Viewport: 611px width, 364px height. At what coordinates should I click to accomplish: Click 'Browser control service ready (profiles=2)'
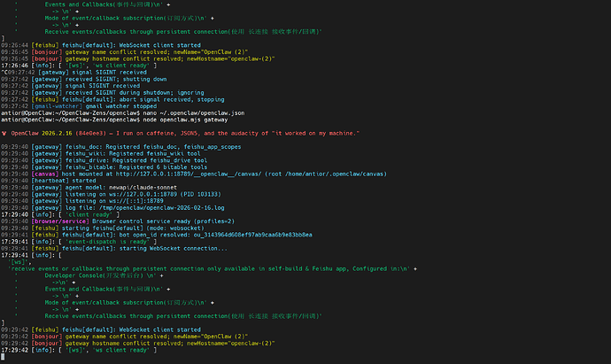(x=163, y=221)
